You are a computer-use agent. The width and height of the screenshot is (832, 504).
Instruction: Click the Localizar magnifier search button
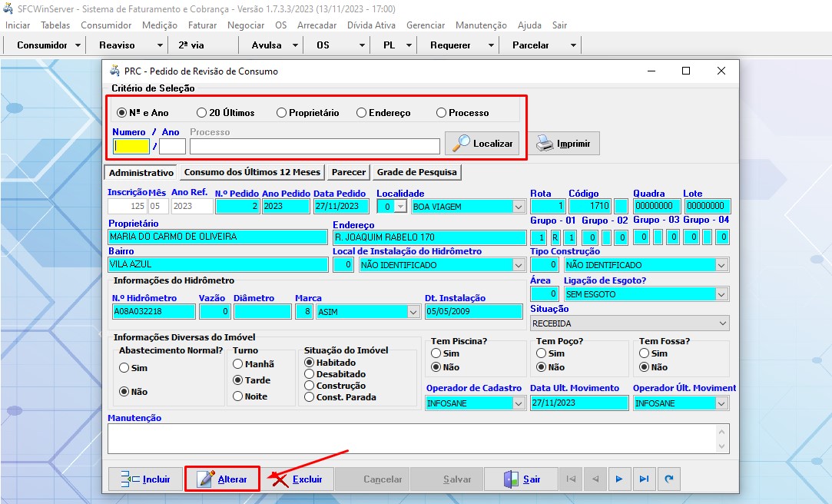point(482,144)
